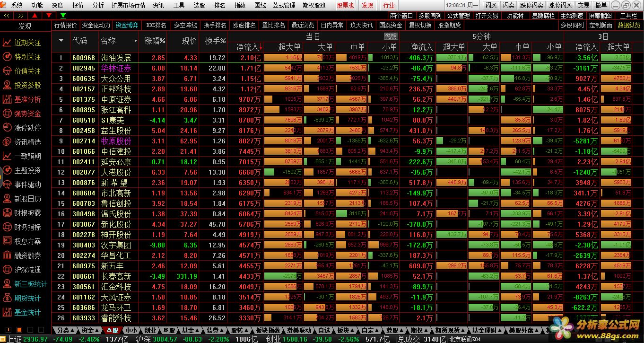
Task: Select the 换手排名 tab
Action: coord(215,25)
